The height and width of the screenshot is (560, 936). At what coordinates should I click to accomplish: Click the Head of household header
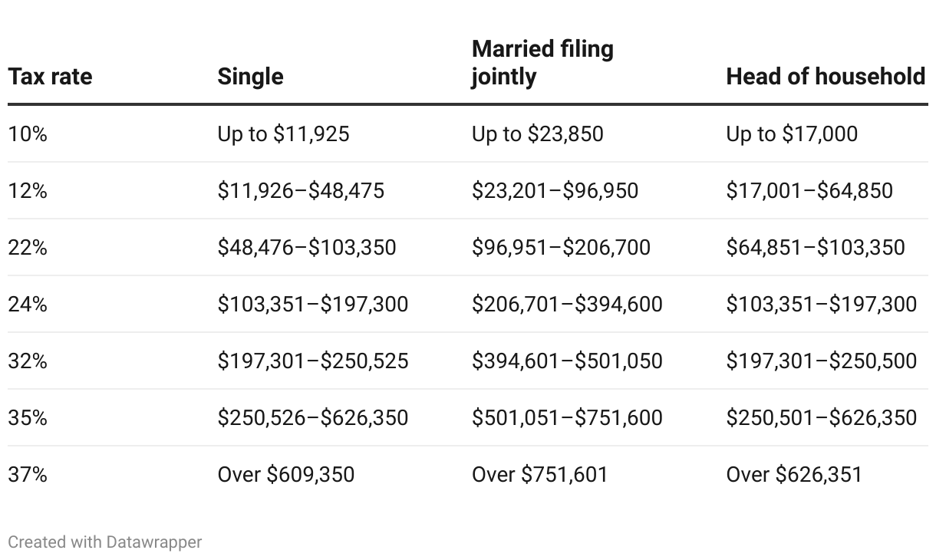[826, 77]
